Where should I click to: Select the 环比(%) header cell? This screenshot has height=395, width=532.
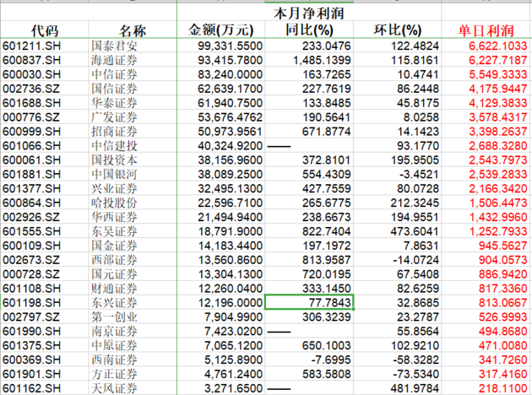tap(397, 30)
